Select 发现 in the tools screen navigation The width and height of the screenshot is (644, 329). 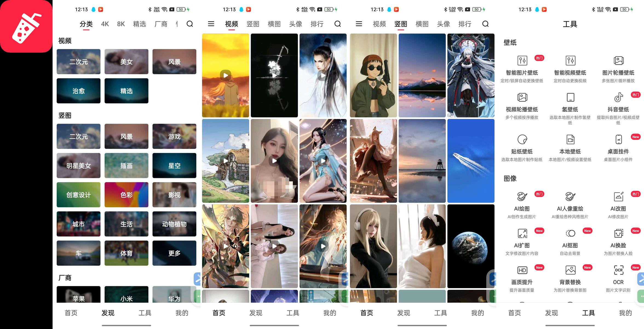551,313
